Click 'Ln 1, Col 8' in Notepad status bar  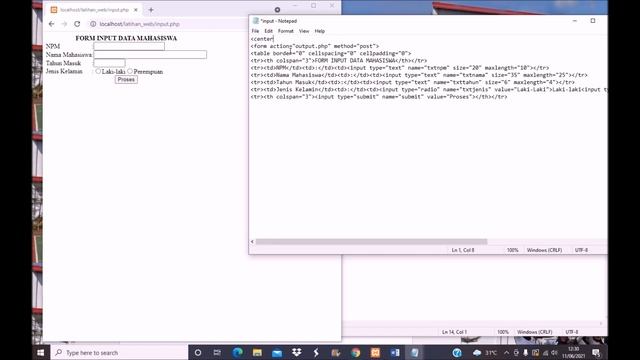click(463, 250)
